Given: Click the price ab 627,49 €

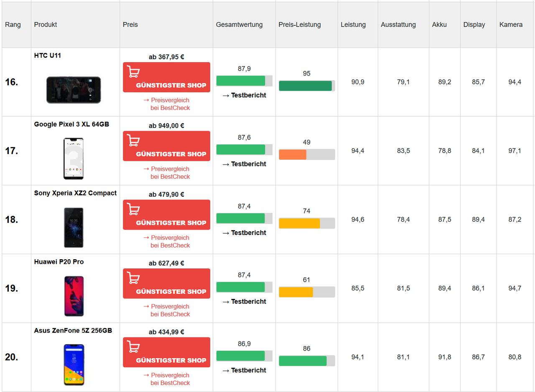Looking at the screenshot, I should coord(166,263).
